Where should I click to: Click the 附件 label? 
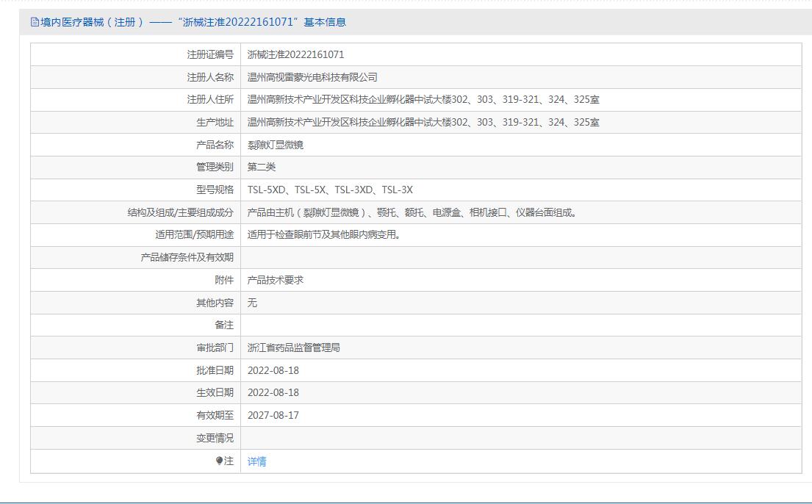[224, 280]
